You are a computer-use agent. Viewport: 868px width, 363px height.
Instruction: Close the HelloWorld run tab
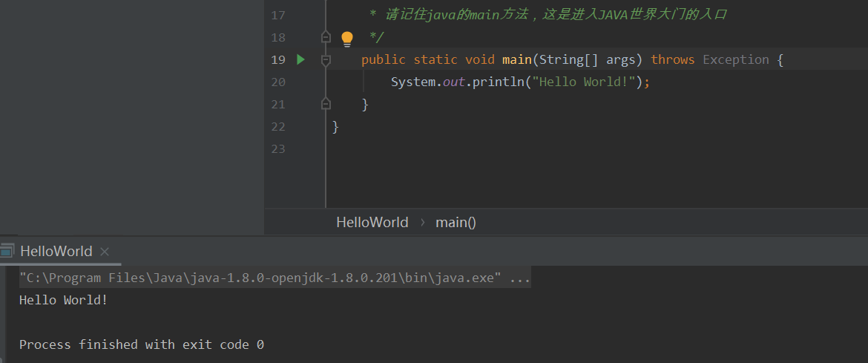pos(105,252)
